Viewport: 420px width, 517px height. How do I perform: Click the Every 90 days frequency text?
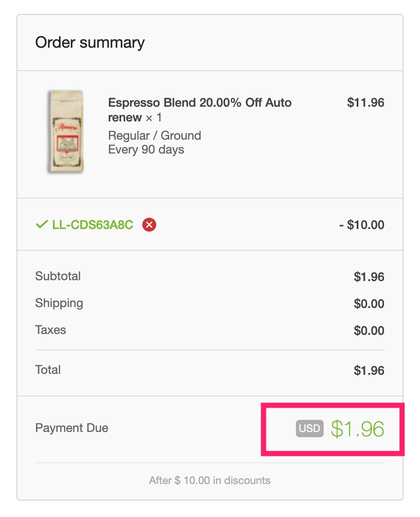coord(146,150)
